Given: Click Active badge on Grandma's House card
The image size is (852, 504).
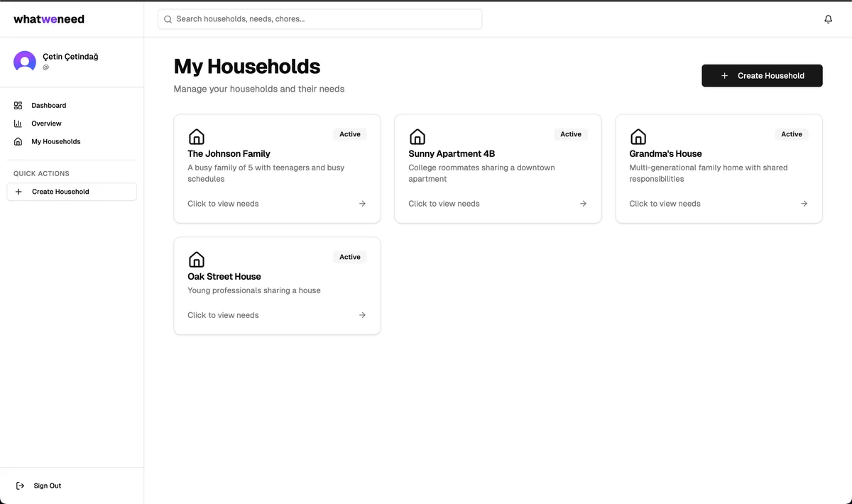Looking at the screenshot, I should click(791, 134).
